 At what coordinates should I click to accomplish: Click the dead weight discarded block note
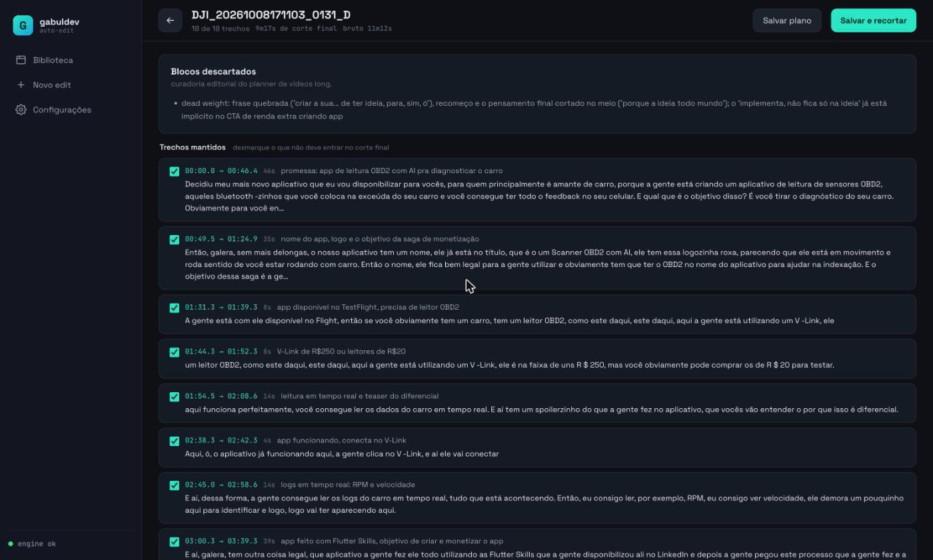tap(534, 110)
